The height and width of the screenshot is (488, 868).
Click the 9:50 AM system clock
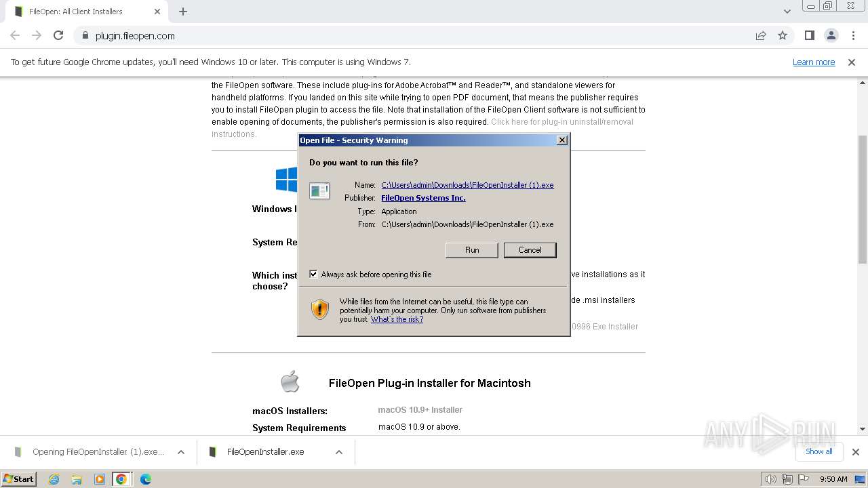[833, 479]
